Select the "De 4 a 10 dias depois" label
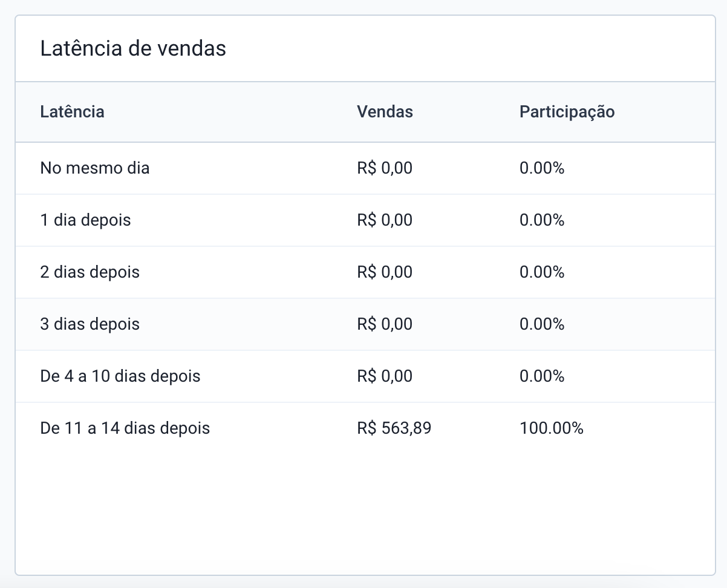Viewport: 727px width, 588px height. 120,376
